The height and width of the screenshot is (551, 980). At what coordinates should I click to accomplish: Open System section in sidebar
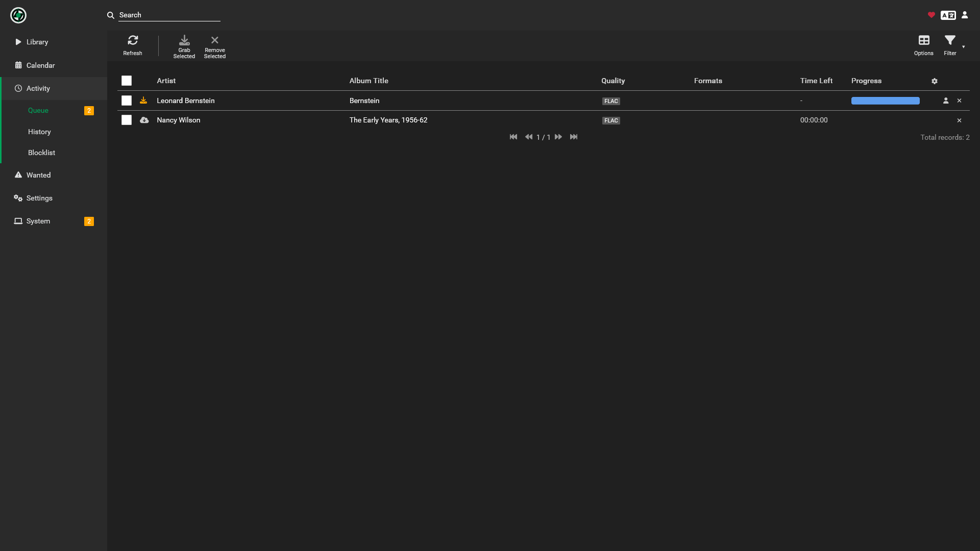coord(54,221)
